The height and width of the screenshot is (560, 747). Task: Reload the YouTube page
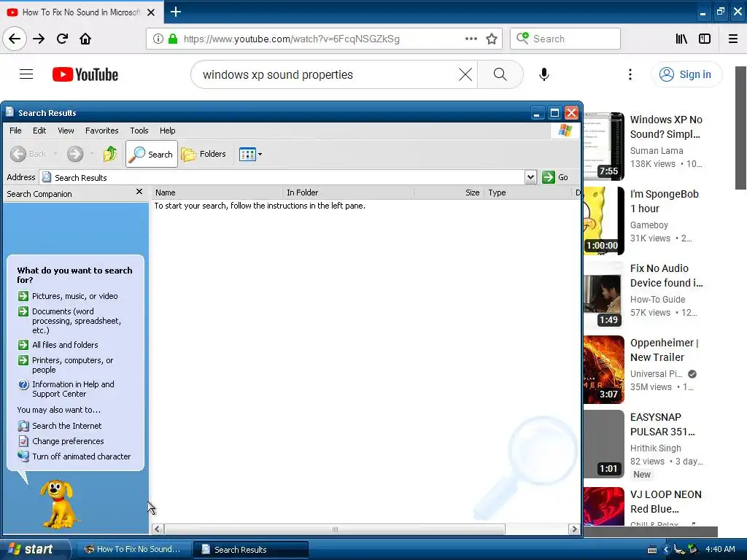(63, 39)
